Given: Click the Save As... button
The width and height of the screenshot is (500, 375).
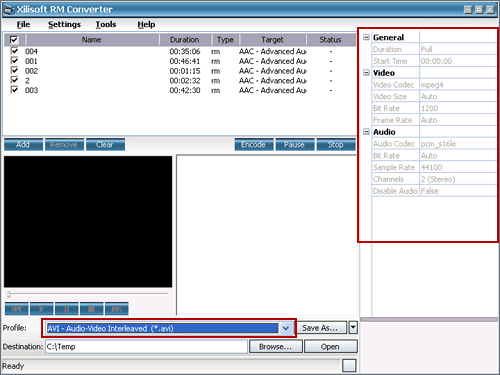Looking at the screenshot, I should click(322, 328).
